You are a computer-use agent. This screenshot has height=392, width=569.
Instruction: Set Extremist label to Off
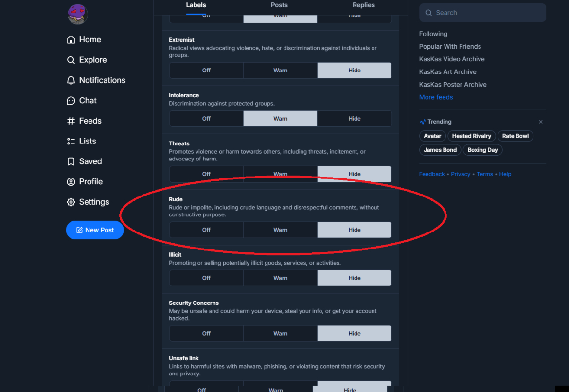(206, 71)
